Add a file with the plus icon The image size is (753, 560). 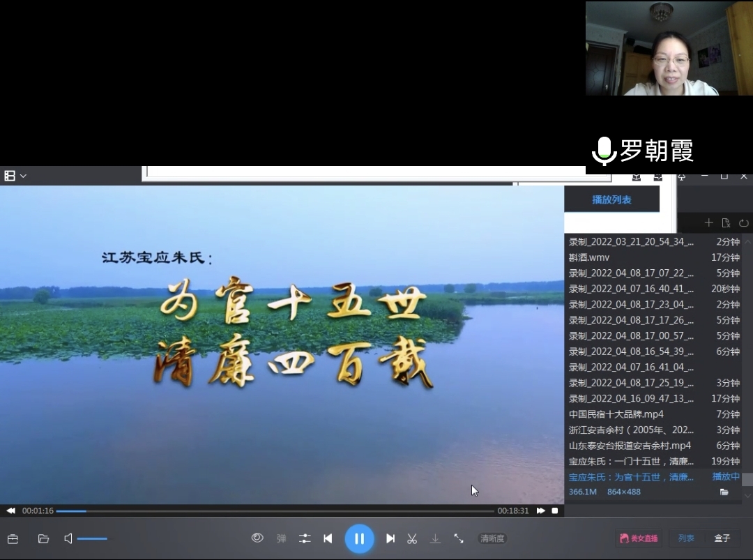tap(708, 223)
